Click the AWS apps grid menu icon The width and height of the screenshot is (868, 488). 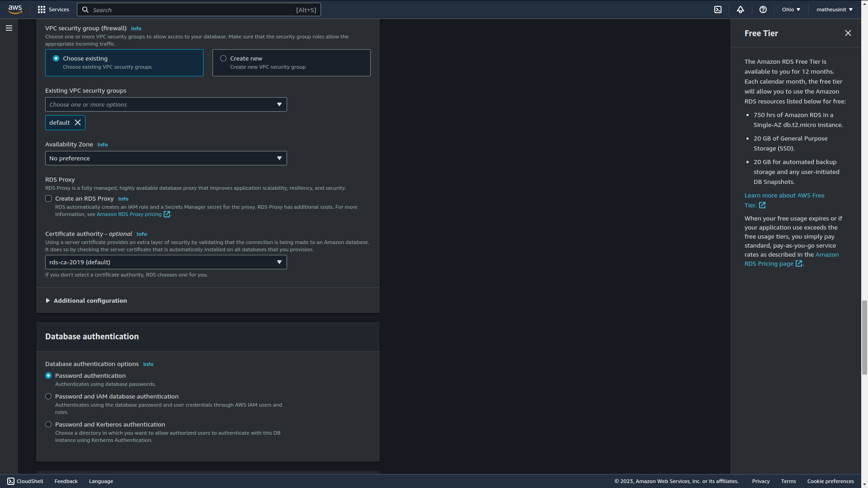[41, 9]
